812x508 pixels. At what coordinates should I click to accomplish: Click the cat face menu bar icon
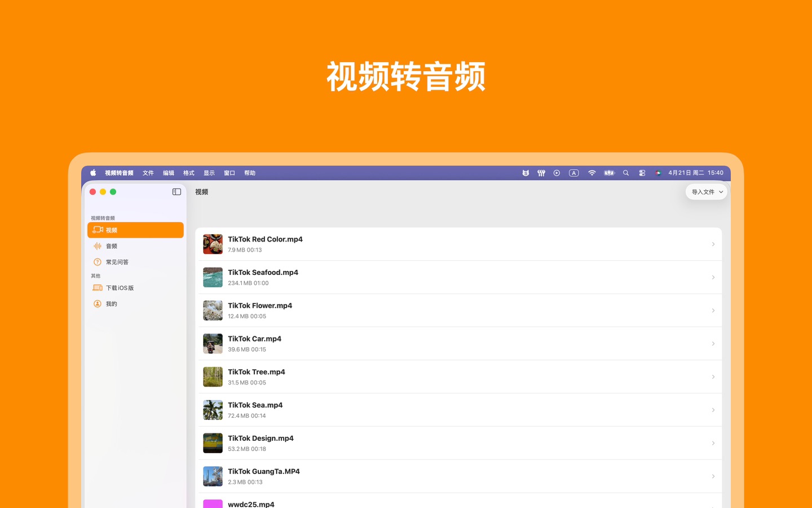[526, 173]
